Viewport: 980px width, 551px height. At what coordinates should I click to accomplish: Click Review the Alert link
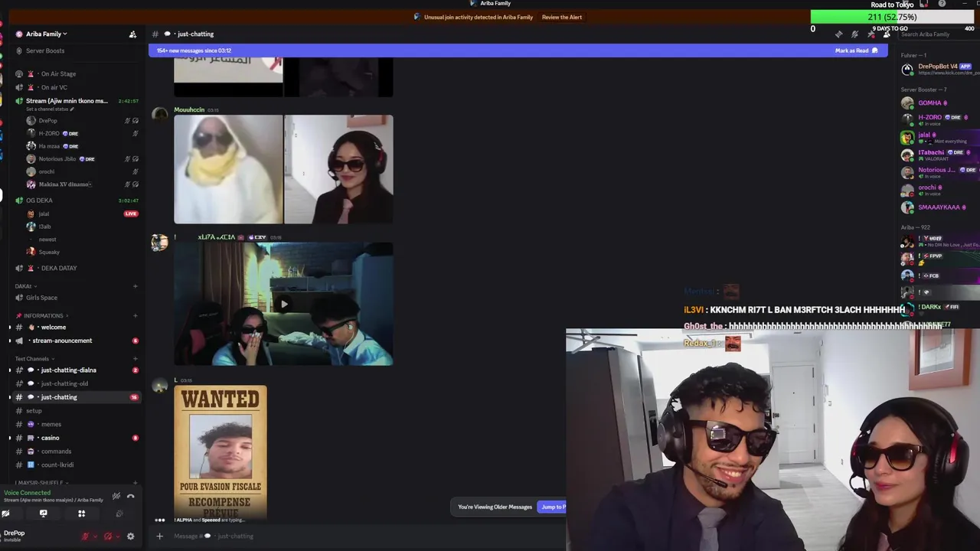click(562, 17)
